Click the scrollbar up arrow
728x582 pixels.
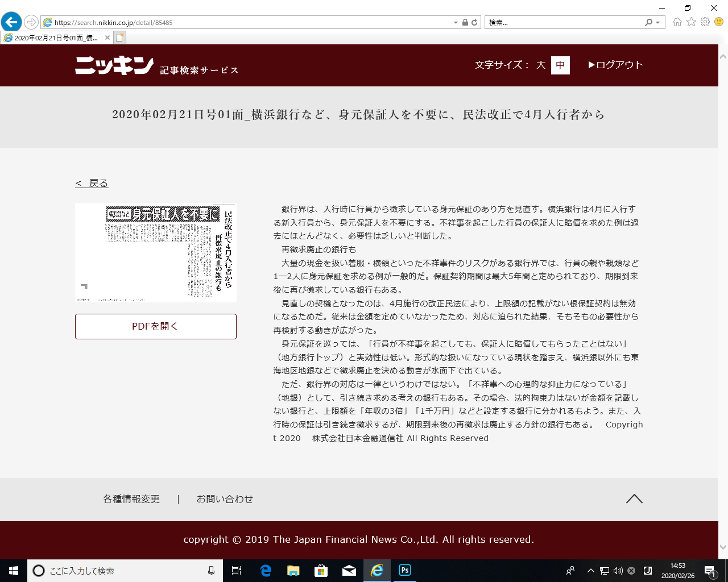(x=723, y=57)
